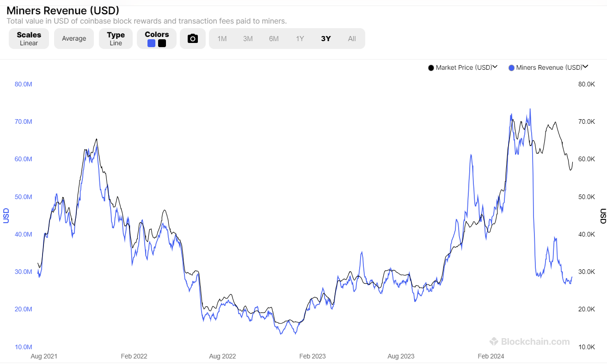Expand the Miners Revenue (USD) chevron

coord(585,67)
